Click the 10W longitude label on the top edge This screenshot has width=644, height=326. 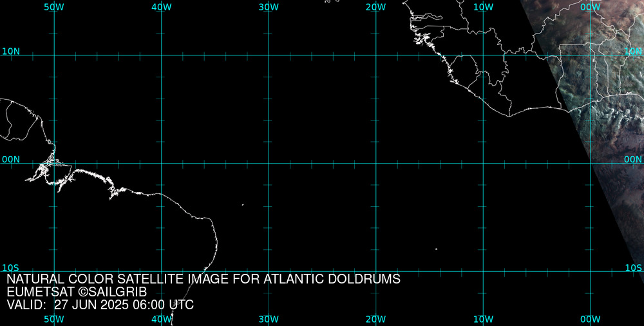tap(484, 7)
